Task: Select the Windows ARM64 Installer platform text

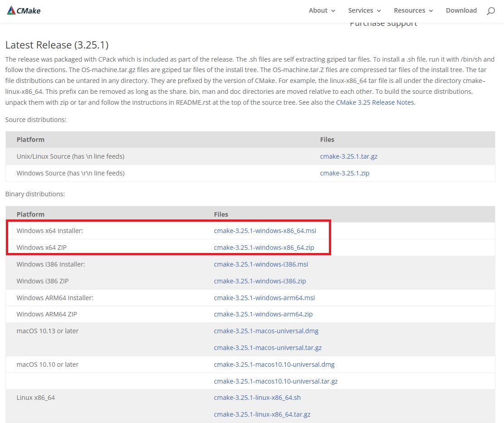Action: [x=55, y=298]
